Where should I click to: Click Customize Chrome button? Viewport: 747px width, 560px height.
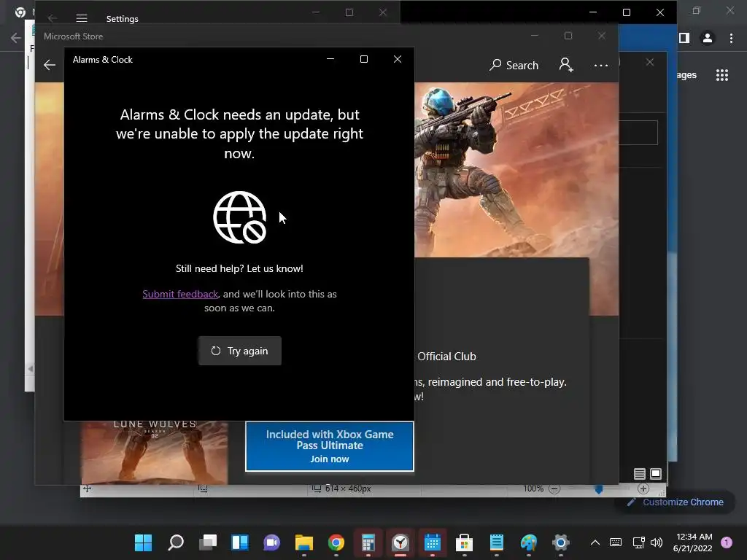[675, 502]
